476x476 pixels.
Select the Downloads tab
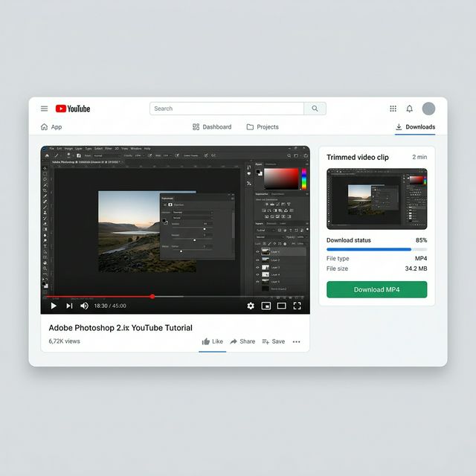[415, 127]
